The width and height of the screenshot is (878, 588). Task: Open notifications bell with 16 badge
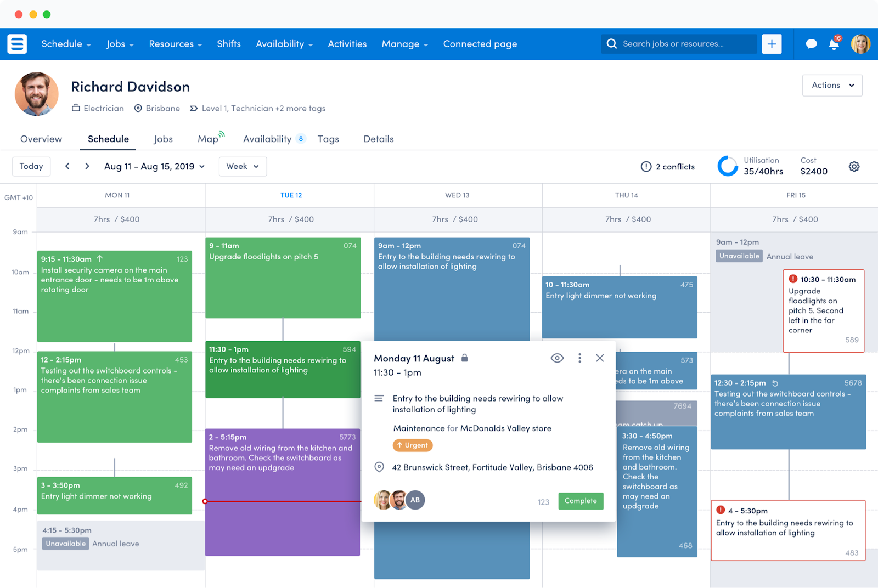tap(835, 43)
